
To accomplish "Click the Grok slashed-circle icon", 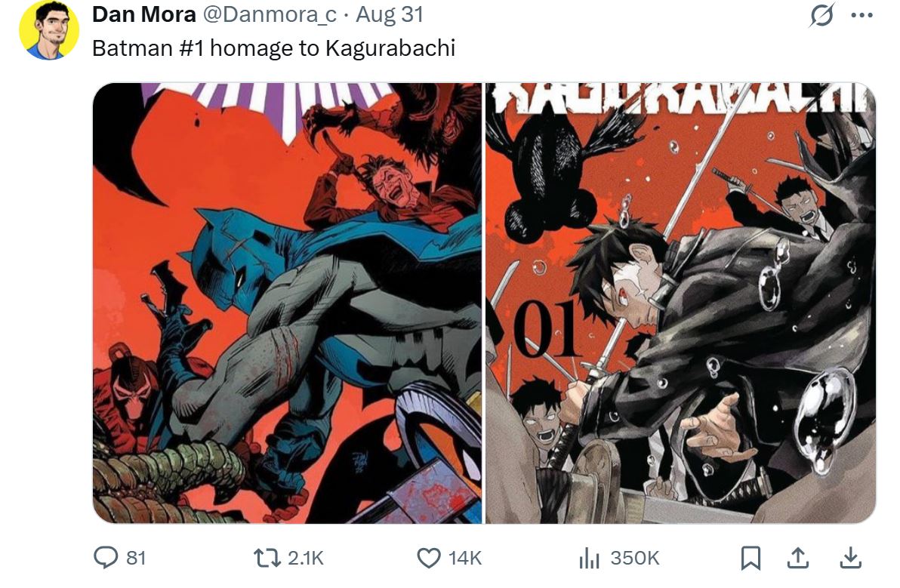I will pos(821,15).
